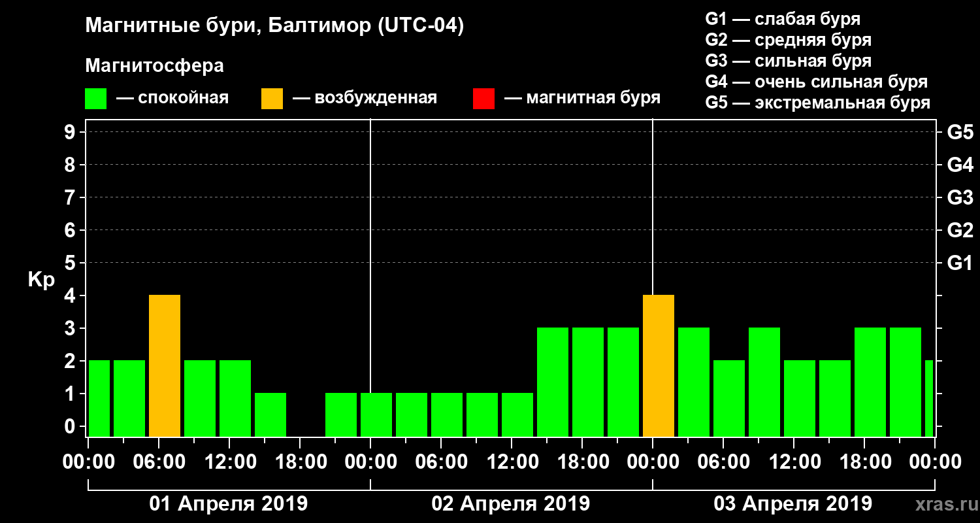The height and width of the screenshot is (523, 980).
Task: Click the orange 'возбужденная' legend swatch
Action: click(x=272, y=99)
